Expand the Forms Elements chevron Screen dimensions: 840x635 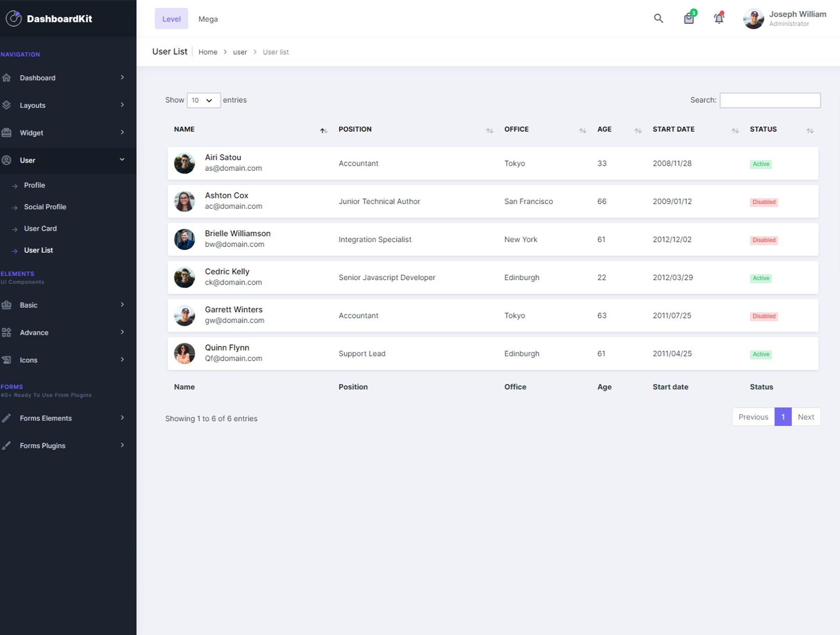[122, 418]
